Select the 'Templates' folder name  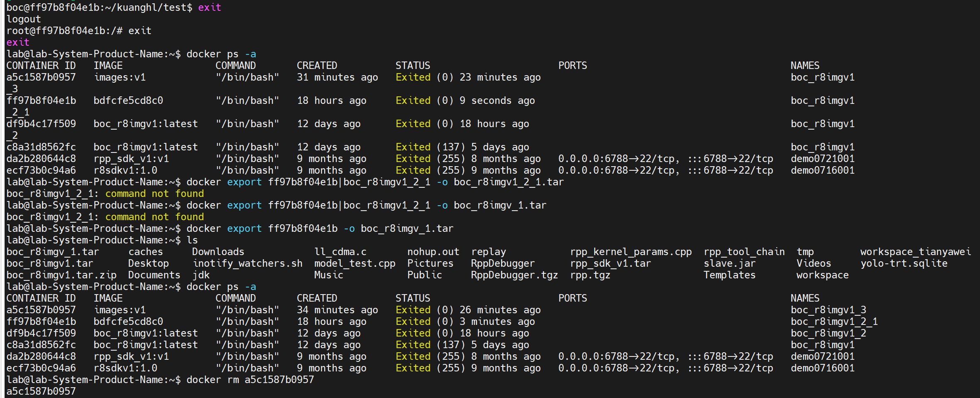730,275
